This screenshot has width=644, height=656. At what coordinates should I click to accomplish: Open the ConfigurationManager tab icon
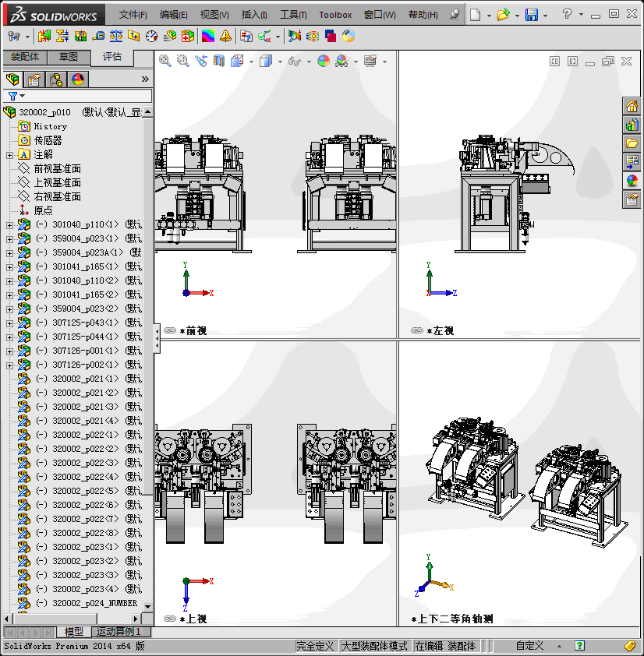tap(56, 79)
